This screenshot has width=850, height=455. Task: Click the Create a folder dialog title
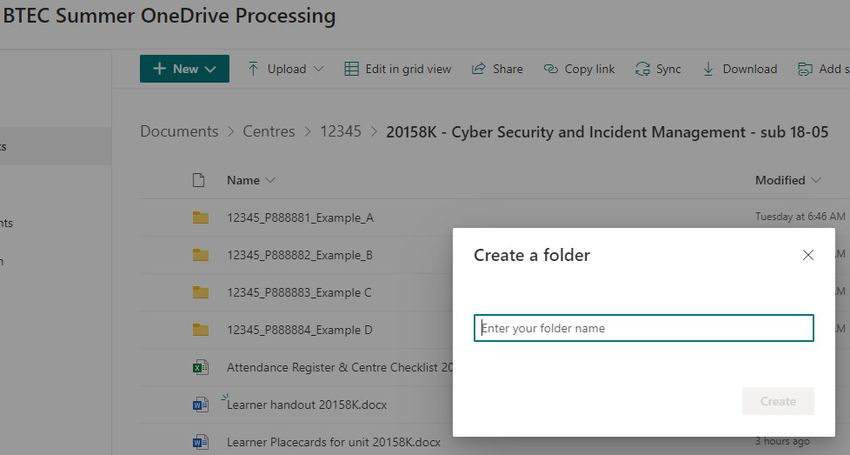click(x=532, y=255)
